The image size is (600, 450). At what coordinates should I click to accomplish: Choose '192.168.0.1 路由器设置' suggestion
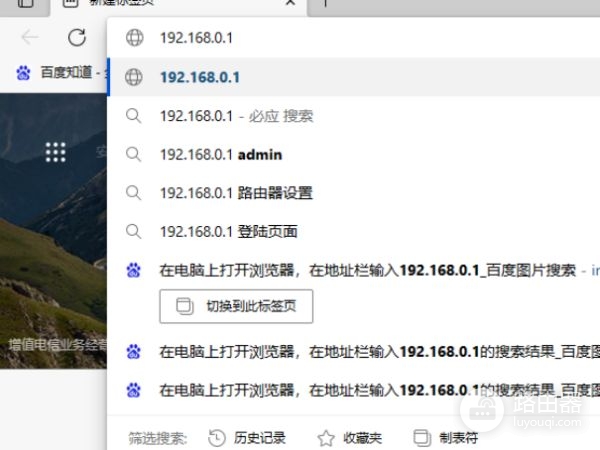click(x=236, y=193)
